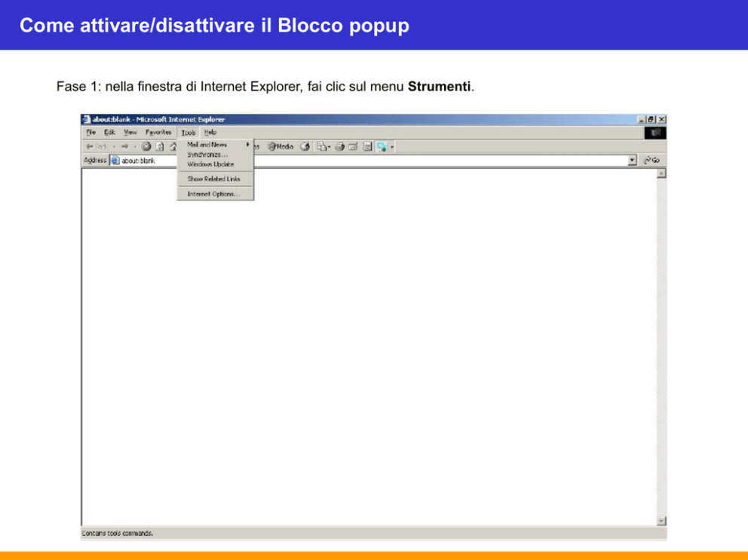
Task: Open the Media bar button
Action: tap(280, 147)
